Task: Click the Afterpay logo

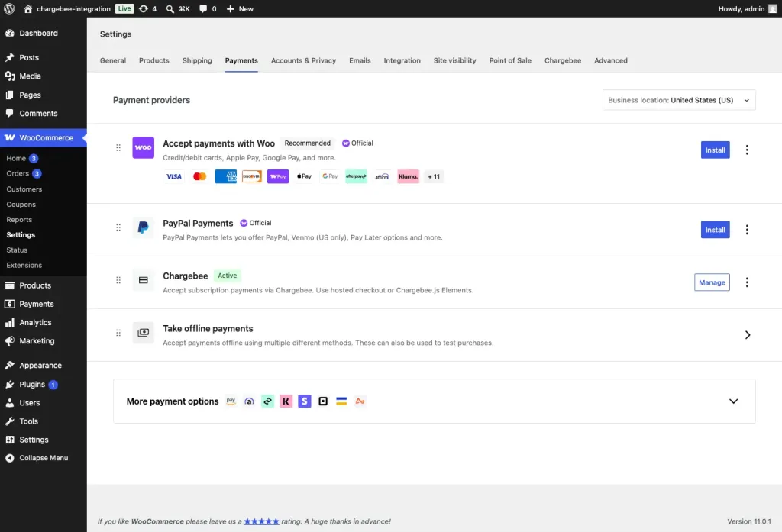Action: (x=356, y=176)
